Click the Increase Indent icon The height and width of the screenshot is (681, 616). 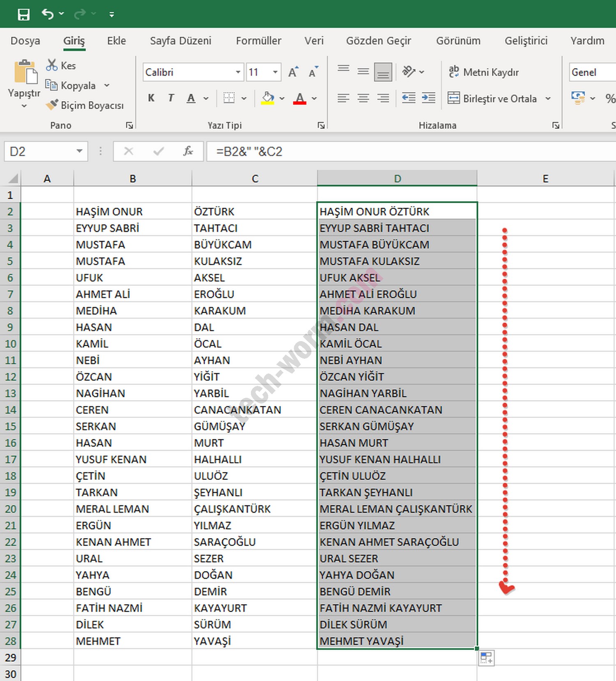tap(428, 98)
